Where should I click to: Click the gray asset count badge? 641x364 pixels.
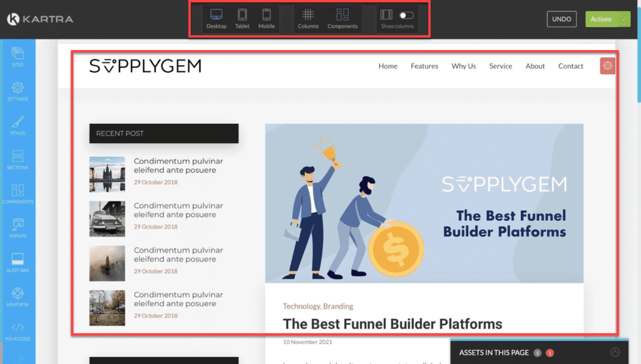point(538,353)
